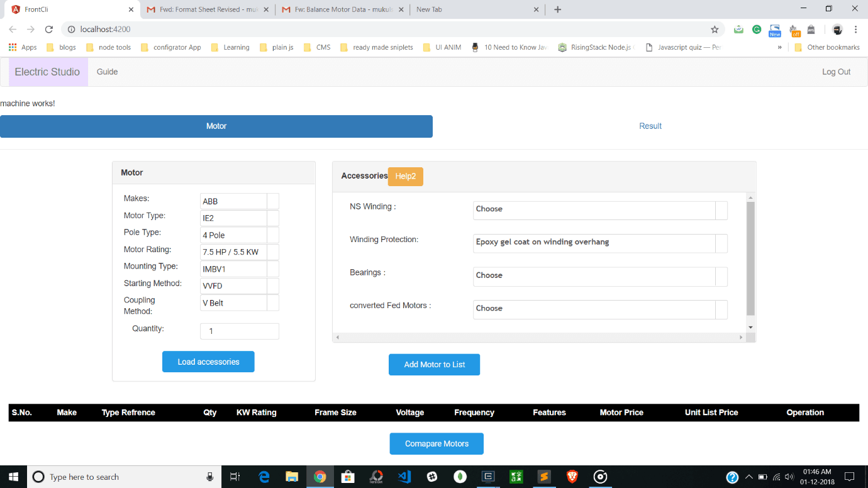This screenshot has height=488, width=868.
Task: Open the Motor Rating dropdown
Action: point(239,252)
